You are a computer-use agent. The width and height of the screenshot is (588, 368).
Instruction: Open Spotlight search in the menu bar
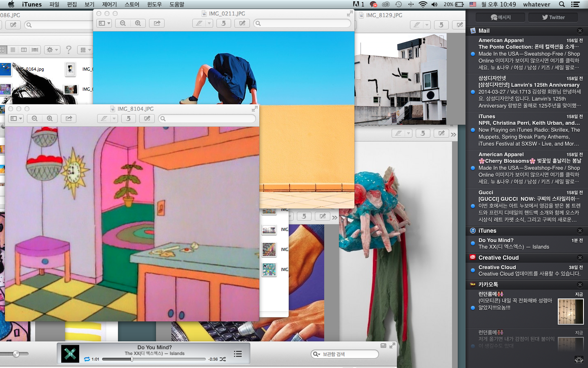[x=562, y=4]
